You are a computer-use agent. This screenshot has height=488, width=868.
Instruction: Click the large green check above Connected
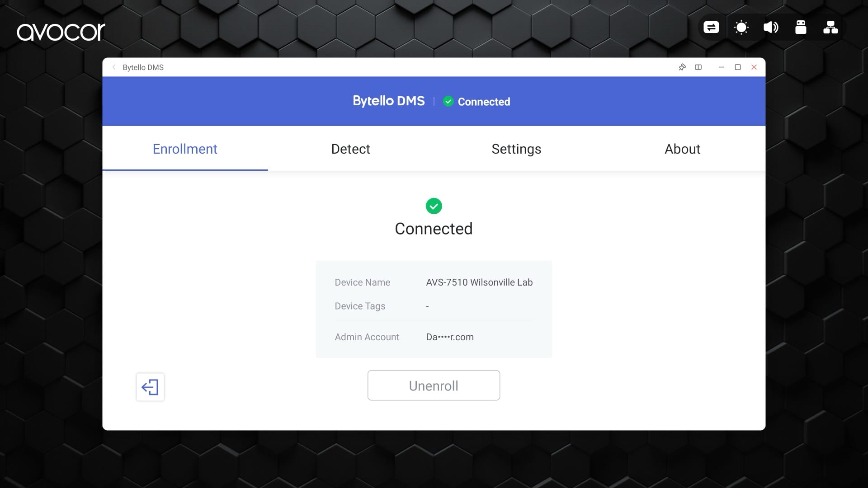[x=434, y=206]
